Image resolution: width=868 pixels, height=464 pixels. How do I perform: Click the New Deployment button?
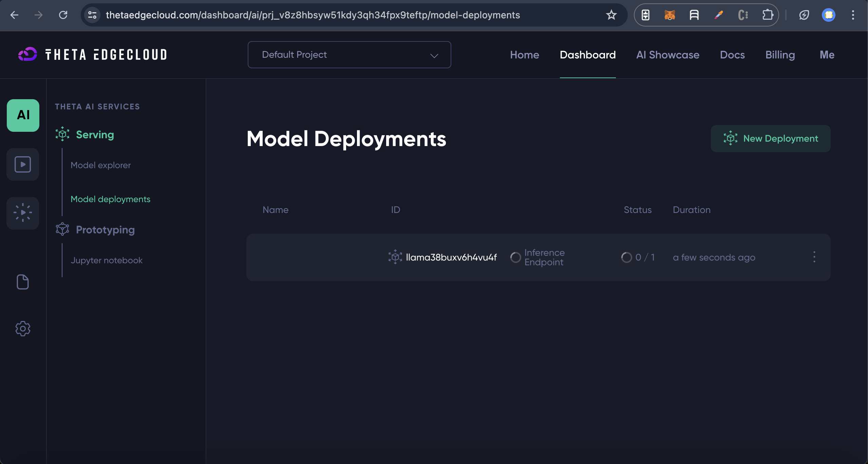[770, 139]
